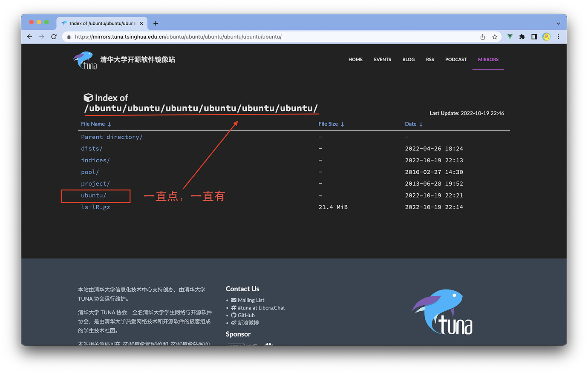This screenshot has height=373, width=588.
Task: Click the Contact Us heading
Action: [242, 289]
